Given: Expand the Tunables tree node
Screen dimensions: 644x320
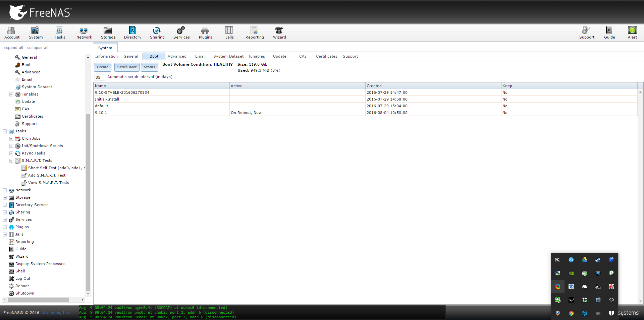Looking at the screenshot, I should coord(11,94).
